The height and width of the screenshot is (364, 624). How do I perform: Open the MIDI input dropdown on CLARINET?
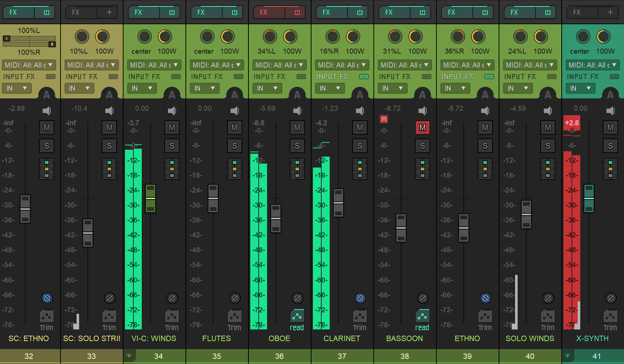[x=342, y=65]
